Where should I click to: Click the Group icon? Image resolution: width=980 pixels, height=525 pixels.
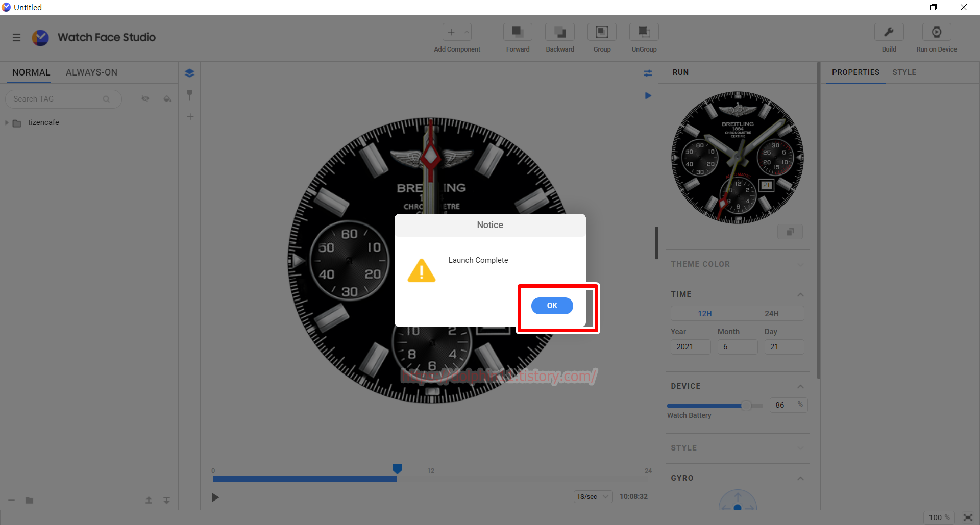coord(602,32)
